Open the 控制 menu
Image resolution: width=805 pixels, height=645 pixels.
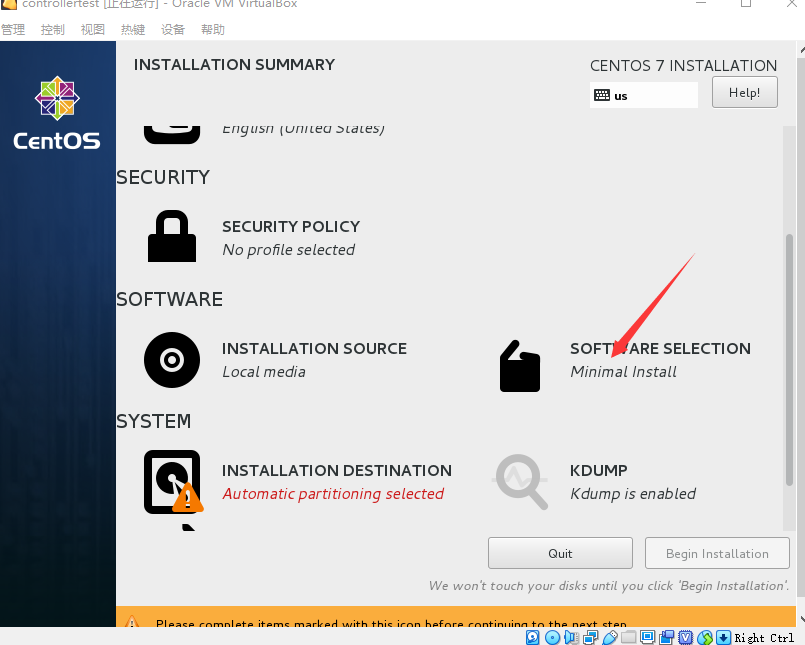53,29
